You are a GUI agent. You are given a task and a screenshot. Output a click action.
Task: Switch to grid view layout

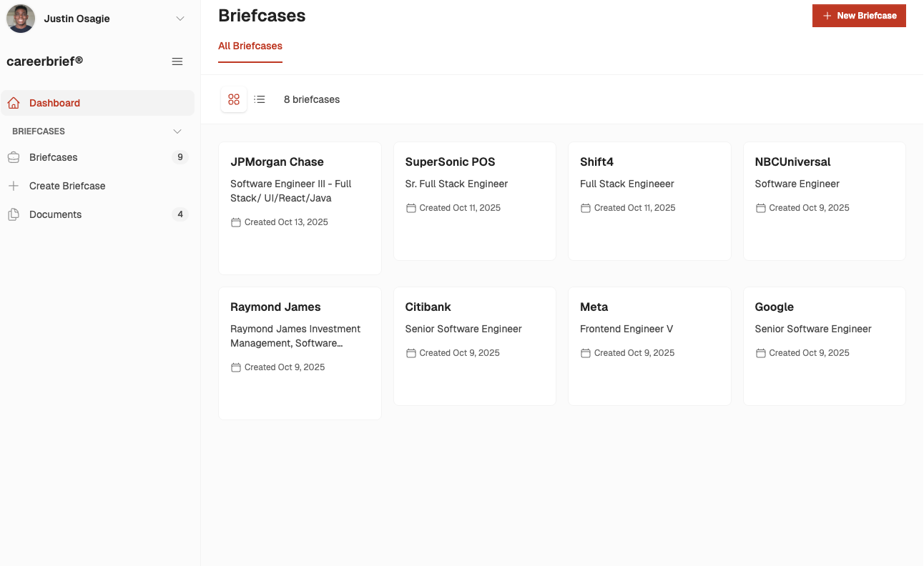234,99
